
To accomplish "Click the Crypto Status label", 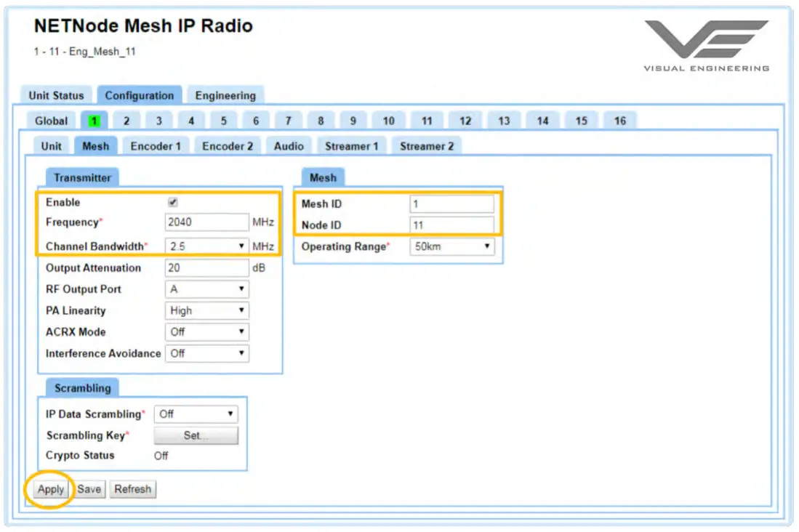I will click(80, 455).
